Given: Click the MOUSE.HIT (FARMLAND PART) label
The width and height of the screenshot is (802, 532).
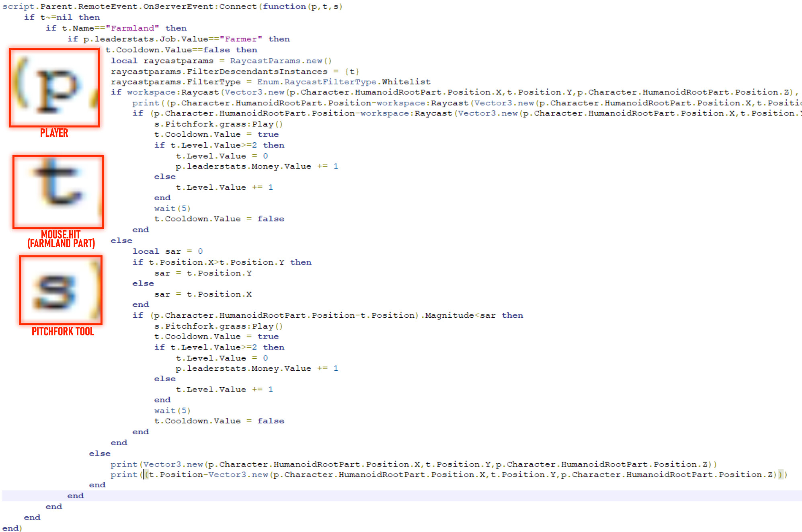Looking at the screenshot, I should pyautogui.click(x=61, y=239).
